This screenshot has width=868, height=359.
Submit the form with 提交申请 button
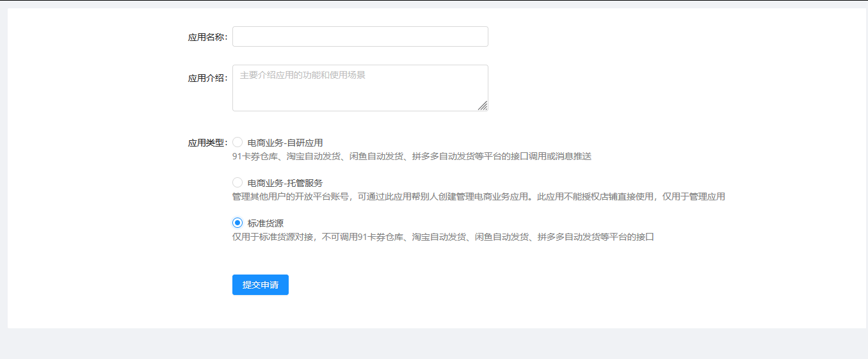click(x=260, y=285)
